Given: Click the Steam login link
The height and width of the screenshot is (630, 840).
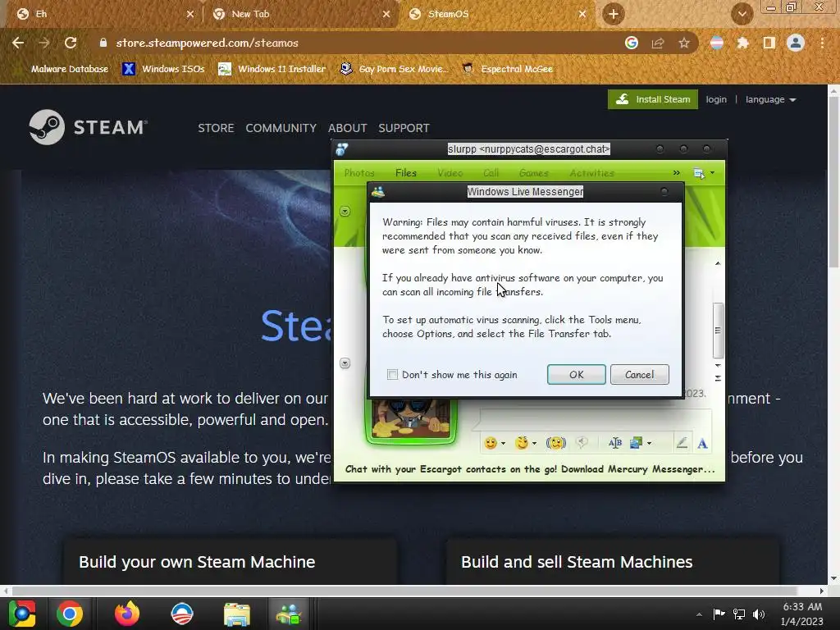Looking at the screenshot, I should click(x=715, y=99).
